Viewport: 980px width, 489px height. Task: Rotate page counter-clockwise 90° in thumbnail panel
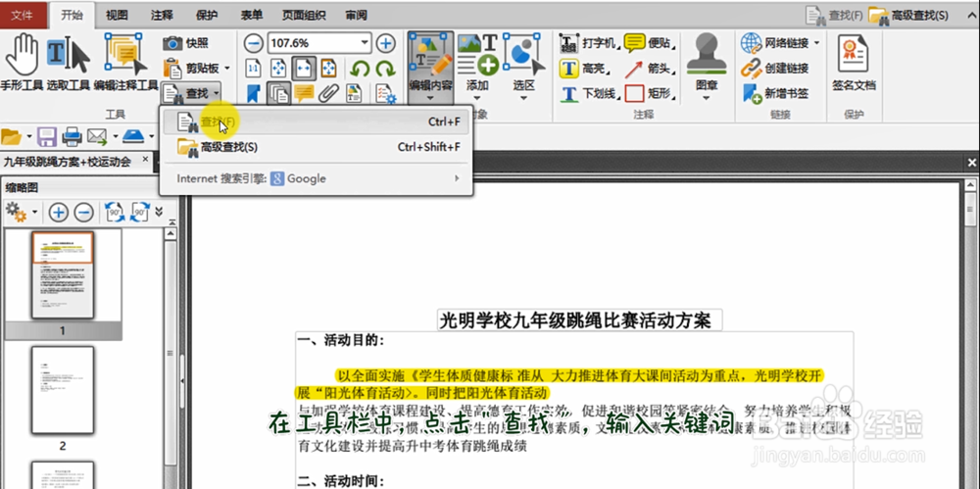pos(115,213)
